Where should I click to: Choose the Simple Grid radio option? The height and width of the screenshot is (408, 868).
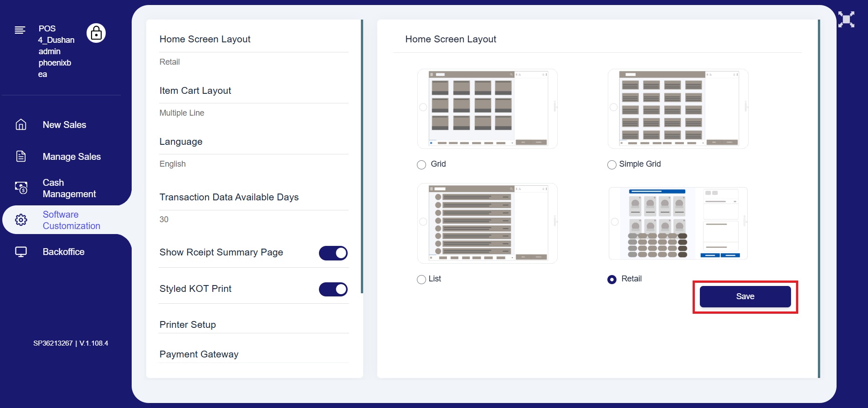click(x=612, y=165)
